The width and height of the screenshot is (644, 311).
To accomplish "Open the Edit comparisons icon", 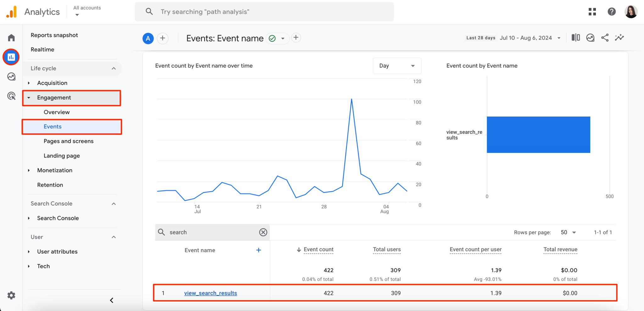I will 575,37.
